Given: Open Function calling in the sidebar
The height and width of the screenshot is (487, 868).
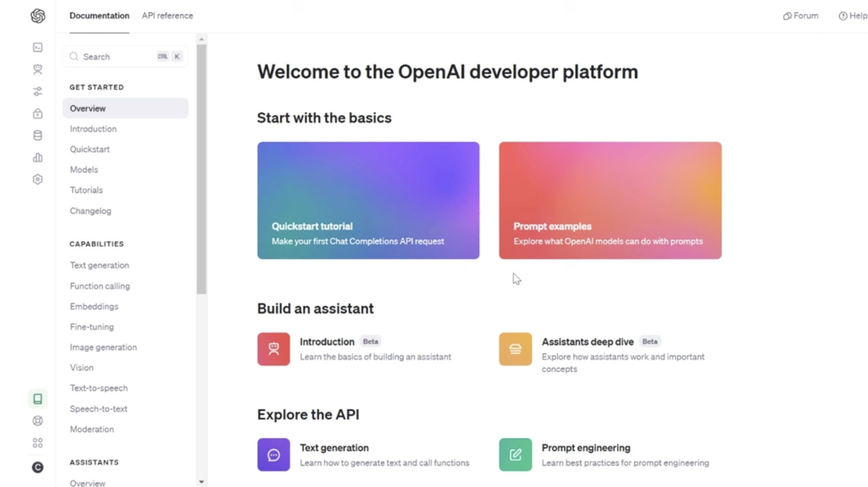Looking at the screenshot, I should (x=100, y=286).
